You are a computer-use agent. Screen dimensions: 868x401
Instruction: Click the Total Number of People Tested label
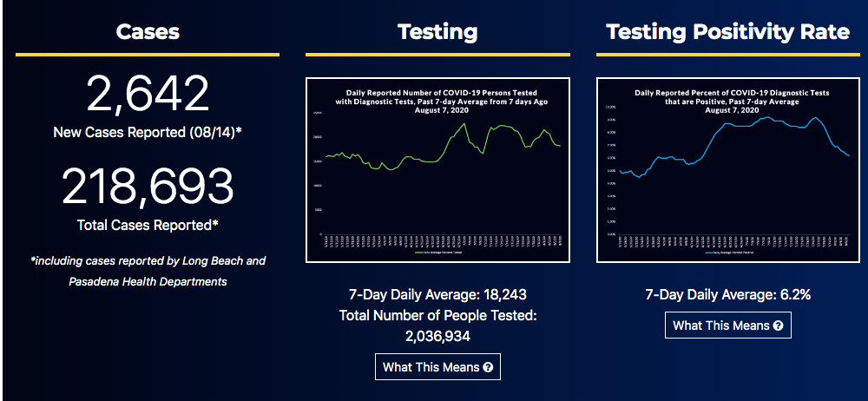click(437, 315)
